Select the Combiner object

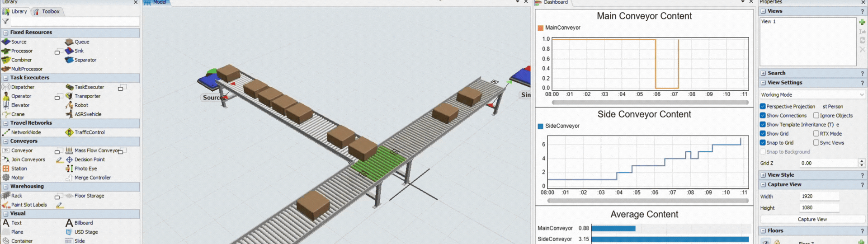coord(17,60)
